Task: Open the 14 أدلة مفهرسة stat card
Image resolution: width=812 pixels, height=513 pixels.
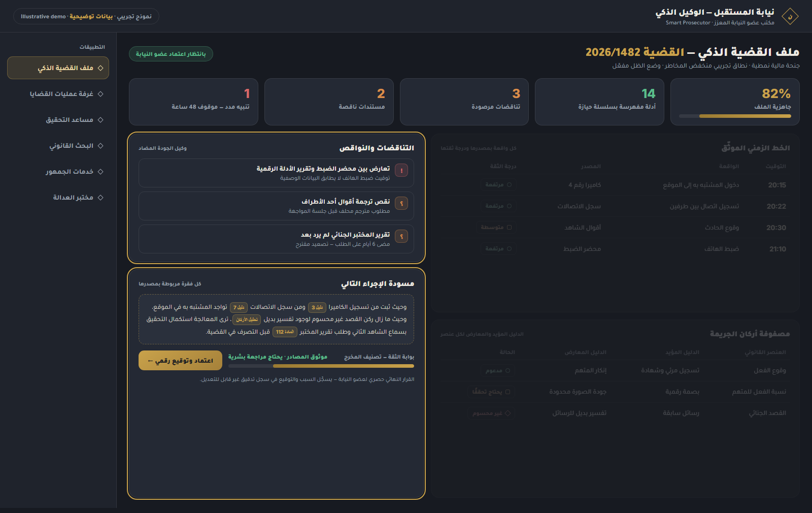Action: pyautogui.click(x=599, y=102)
